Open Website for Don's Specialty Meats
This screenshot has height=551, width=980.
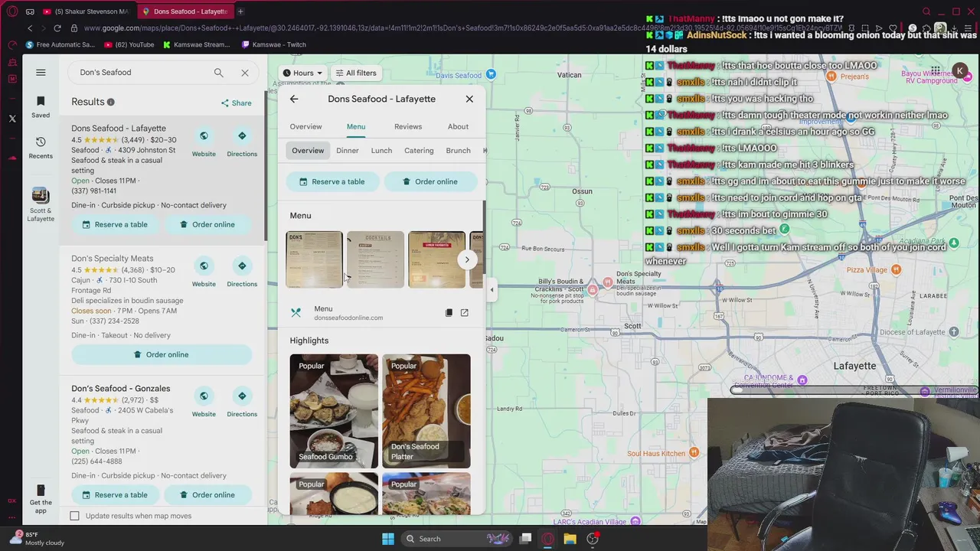click(x=204, y=272)
